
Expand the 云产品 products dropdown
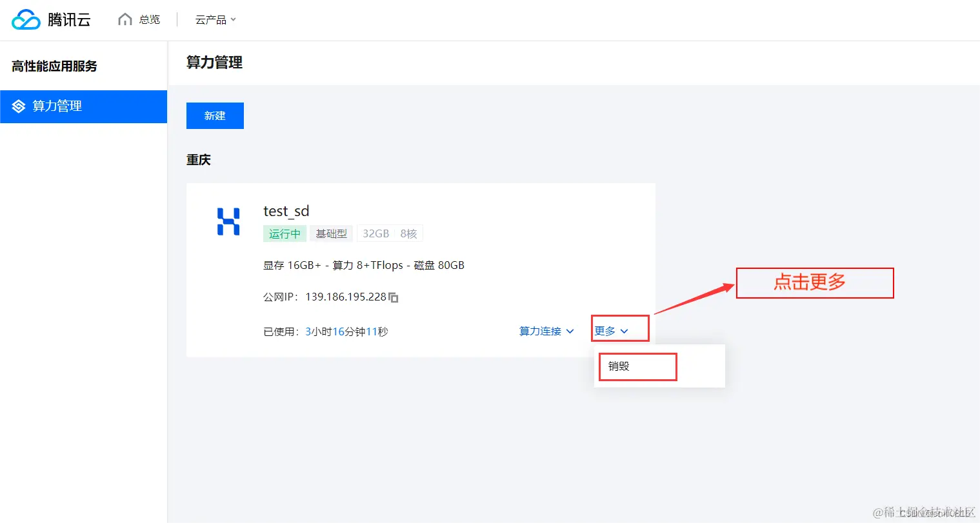coord(215,20)
